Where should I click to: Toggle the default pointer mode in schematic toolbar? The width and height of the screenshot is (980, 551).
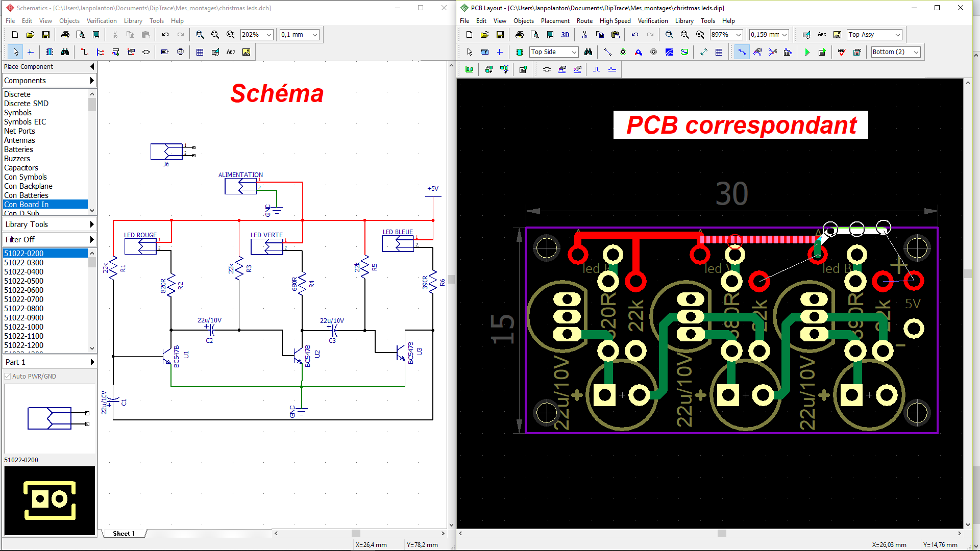pyautogui.click(x=15, y=52)
